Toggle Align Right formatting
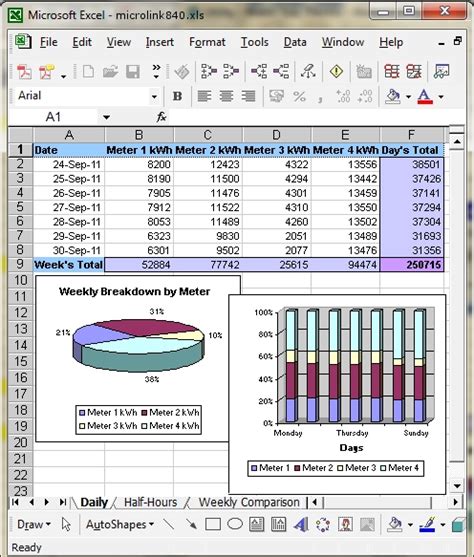Viewport: 474px width, 557px height. click(x=248, y=96)
